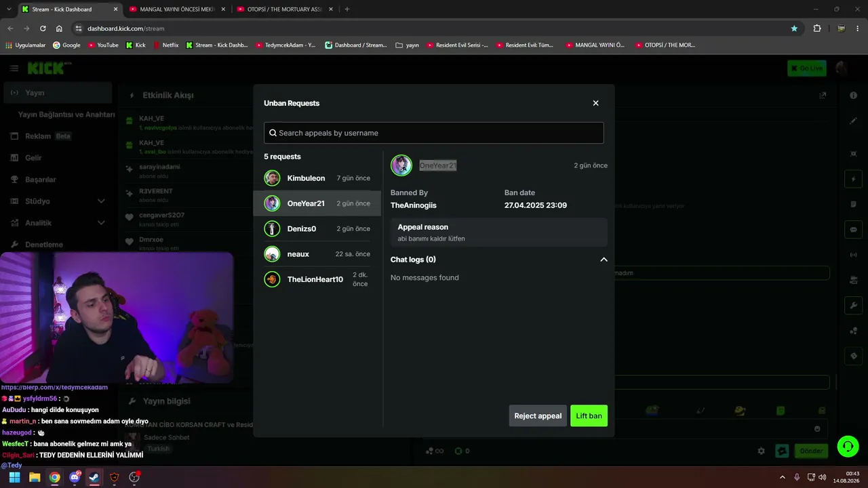Open Steam from taskbar

pos(94,477)
